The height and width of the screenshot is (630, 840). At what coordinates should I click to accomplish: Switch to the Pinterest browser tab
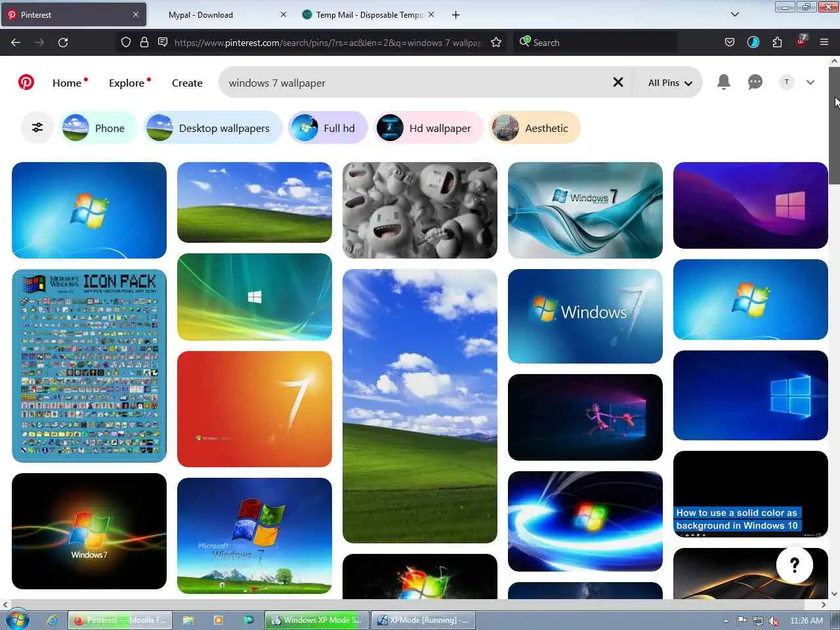click(x=72, y=14)
